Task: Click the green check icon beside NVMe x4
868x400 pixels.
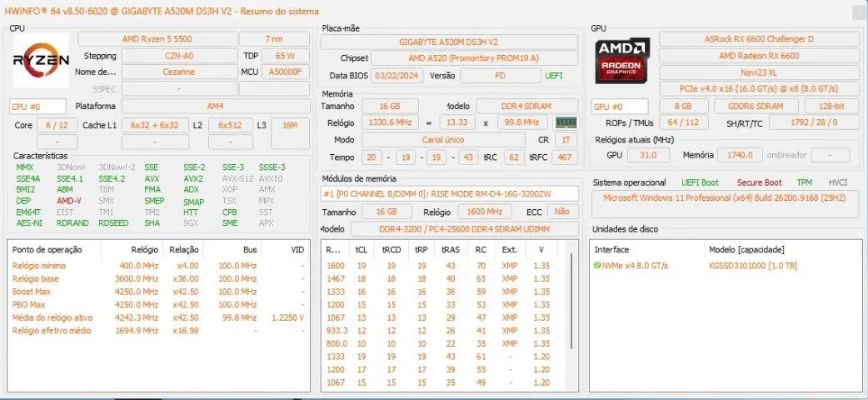Action: (x=597, y=266)
